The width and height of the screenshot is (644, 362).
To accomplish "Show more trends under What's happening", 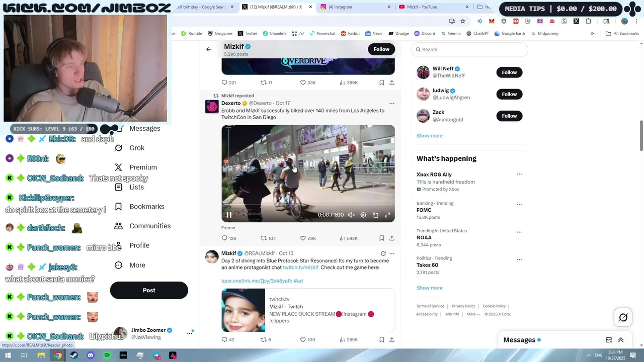I will 430,288.
